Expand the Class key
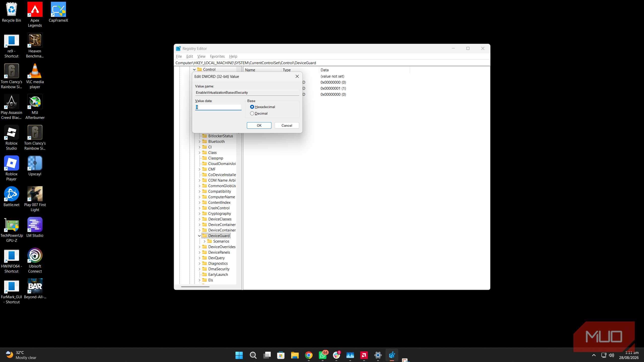This screenshot has width=644, height=362. (199, 153)
